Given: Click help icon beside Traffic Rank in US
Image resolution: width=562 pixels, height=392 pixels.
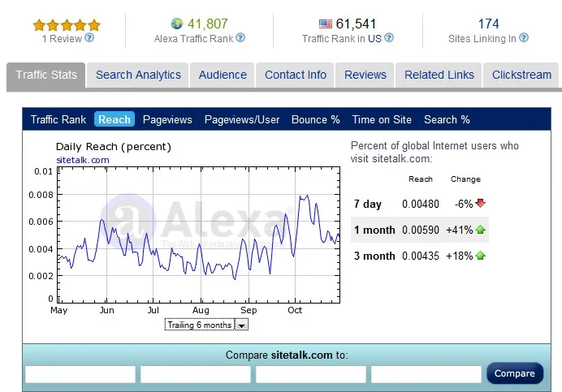Looking at the screenshot, I should coord(389,38).
